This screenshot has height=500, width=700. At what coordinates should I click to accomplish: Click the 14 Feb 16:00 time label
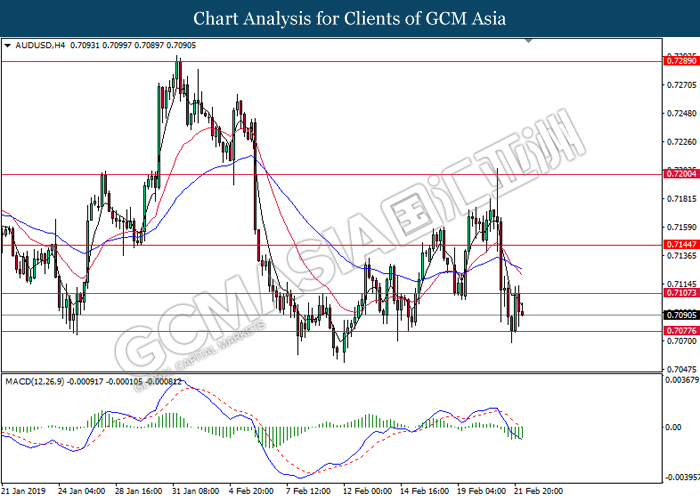pos(425,491)
